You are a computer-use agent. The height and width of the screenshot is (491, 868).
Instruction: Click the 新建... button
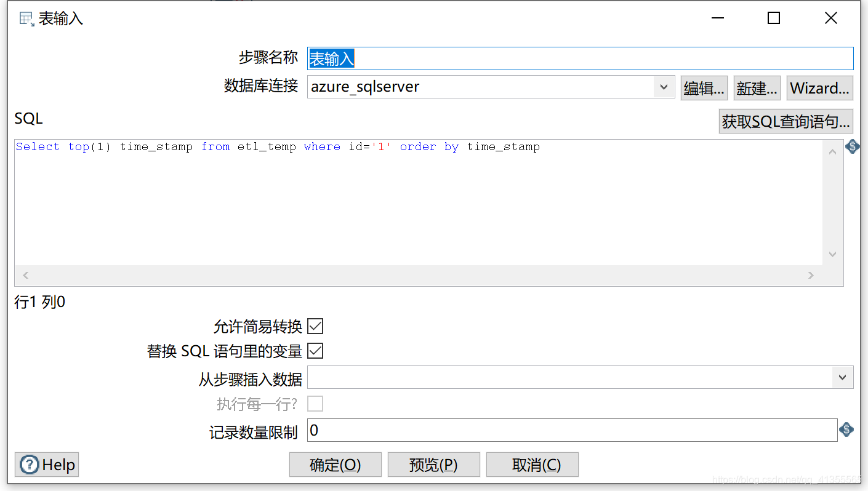(x=757, y=88)
